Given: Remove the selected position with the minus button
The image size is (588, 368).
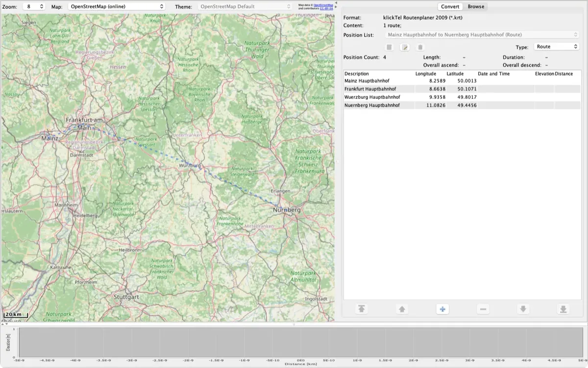Looking at the screenshot, I should click(483, 309).
